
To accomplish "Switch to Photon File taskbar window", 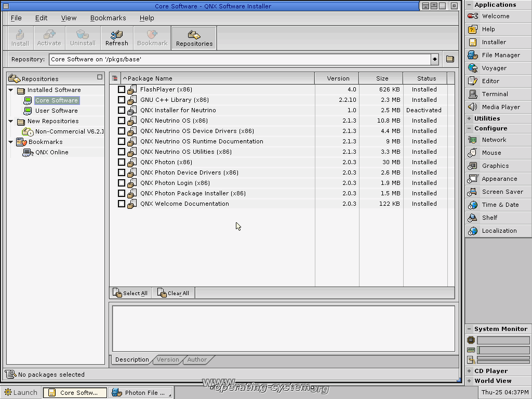I will click(140, 393).
